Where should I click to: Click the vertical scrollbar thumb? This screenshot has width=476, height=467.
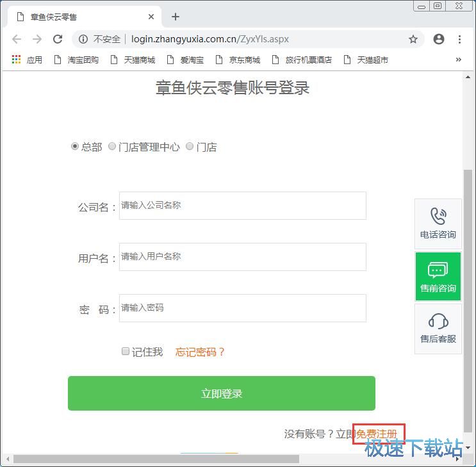pyautogui.click(x=468, y=300)
